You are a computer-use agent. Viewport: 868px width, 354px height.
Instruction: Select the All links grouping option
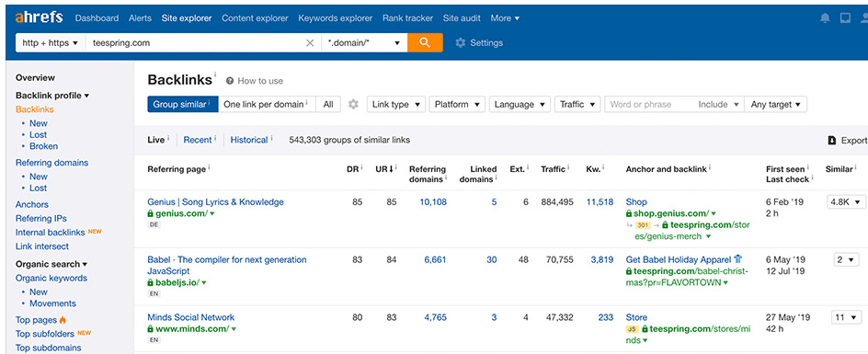(328, 104)
